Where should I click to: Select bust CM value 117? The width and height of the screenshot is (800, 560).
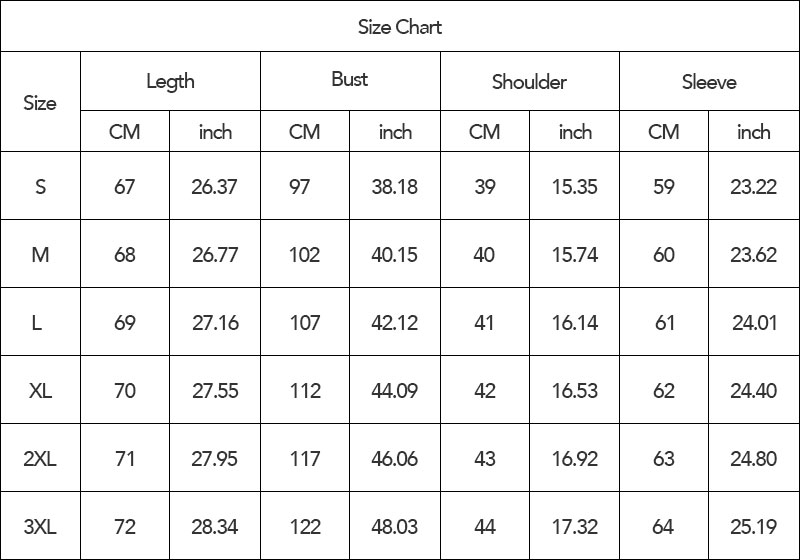pyautogui.click(x=305, y=458)
